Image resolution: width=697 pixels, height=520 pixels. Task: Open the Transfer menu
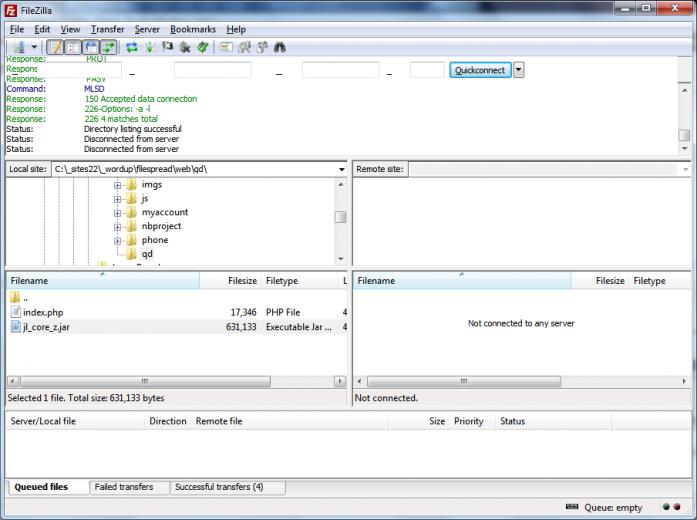[x=108, y=29]
